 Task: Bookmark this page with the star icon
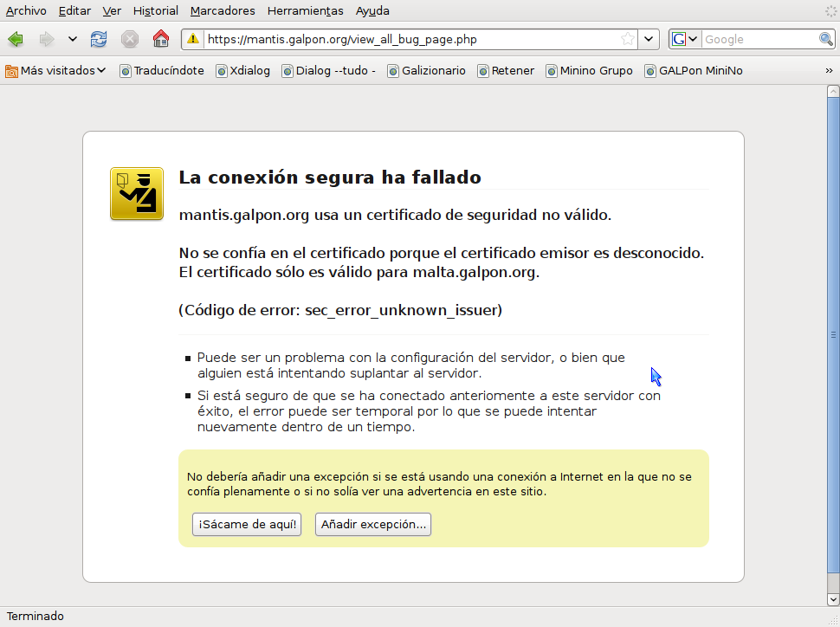(627, 39)
